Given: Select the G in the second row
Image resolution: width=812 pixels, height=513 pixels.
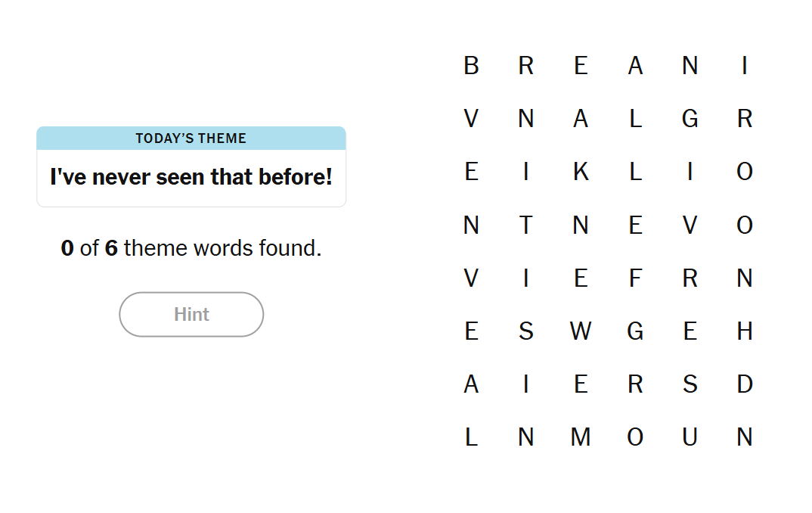Looking at the screenshot, I should click(690, 120).
